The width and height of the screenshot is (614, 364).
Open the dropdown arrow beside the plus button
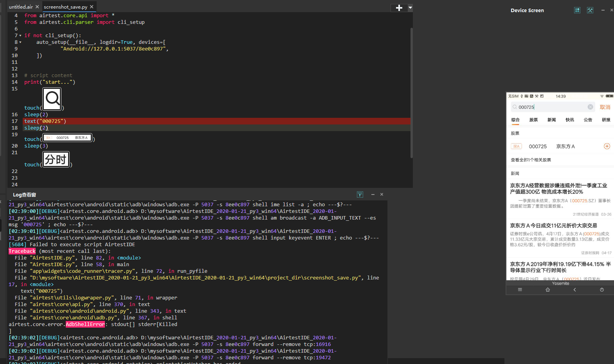click(410, 7)
